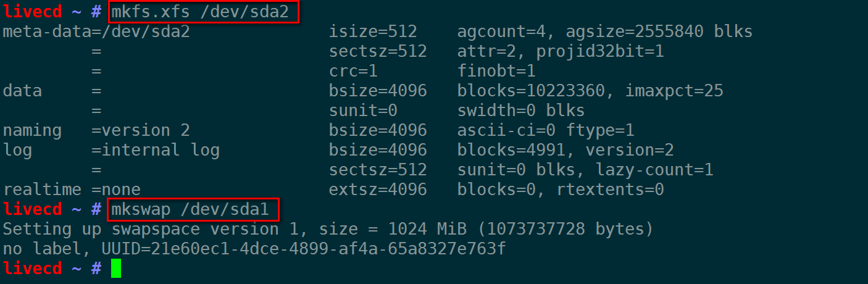Click the last livecd prompt line
The image size is (868, 284).
(52, 269)
